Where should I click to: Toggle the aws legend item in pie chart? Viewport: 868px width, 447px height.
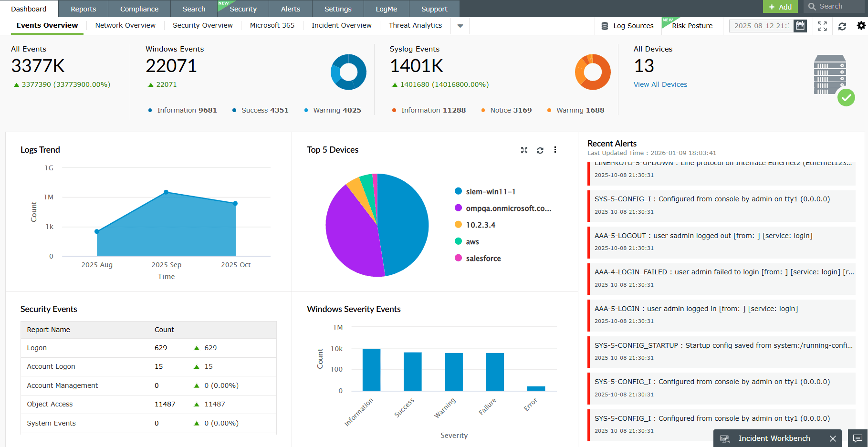pyautogui.click(x=471, y=241)
